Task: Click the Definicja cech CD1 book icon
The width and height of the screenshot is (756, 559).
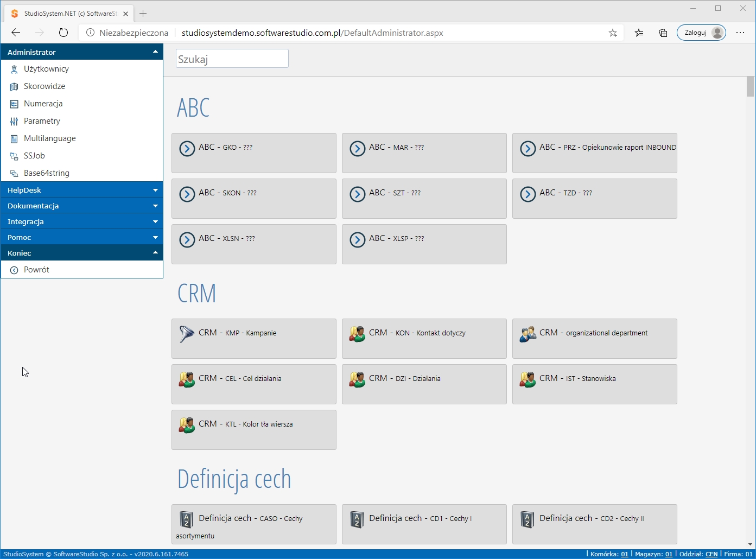Action: pos(357,519)
